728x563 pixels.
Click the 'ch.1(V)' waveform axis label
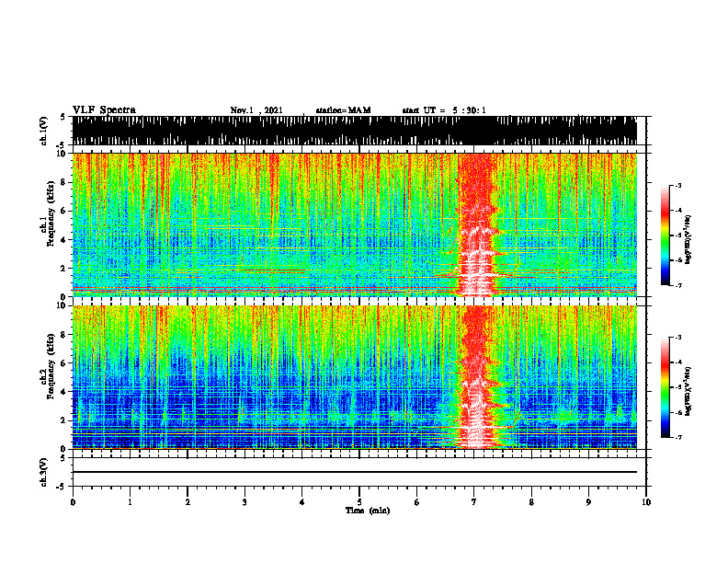(x=44, y=131)
